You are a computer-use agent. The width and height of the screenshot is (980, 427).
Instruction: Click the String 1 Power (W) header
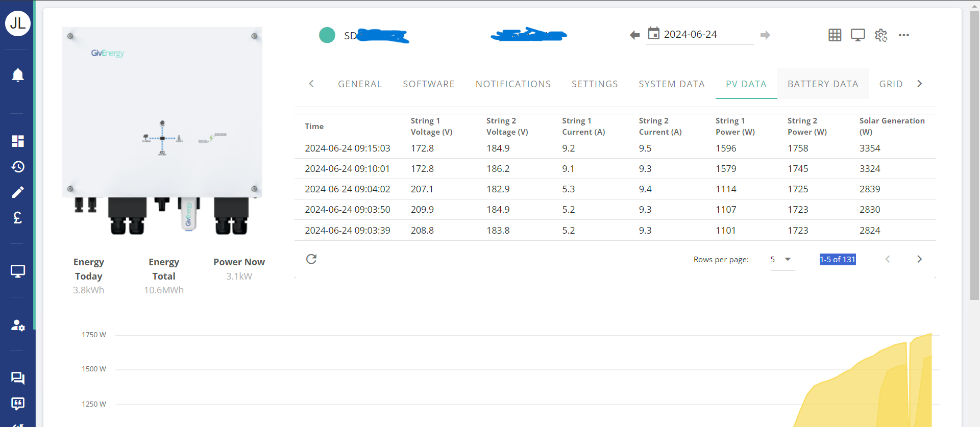[x=735, y=127]
